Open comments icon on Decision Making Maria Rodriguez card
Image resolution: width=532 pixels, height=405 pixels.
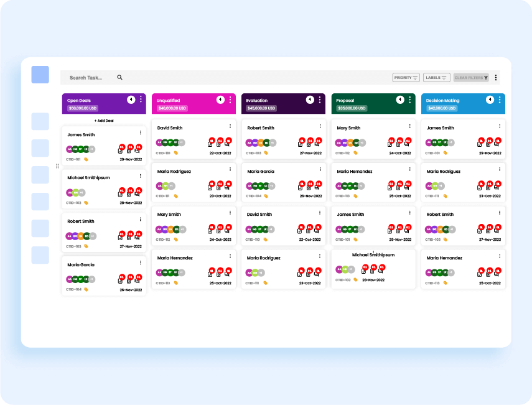(497, 188)
